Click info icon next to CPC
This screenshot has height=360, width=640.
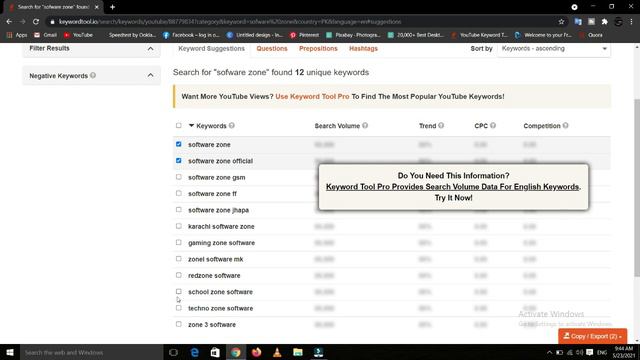[x=493, y=125]
